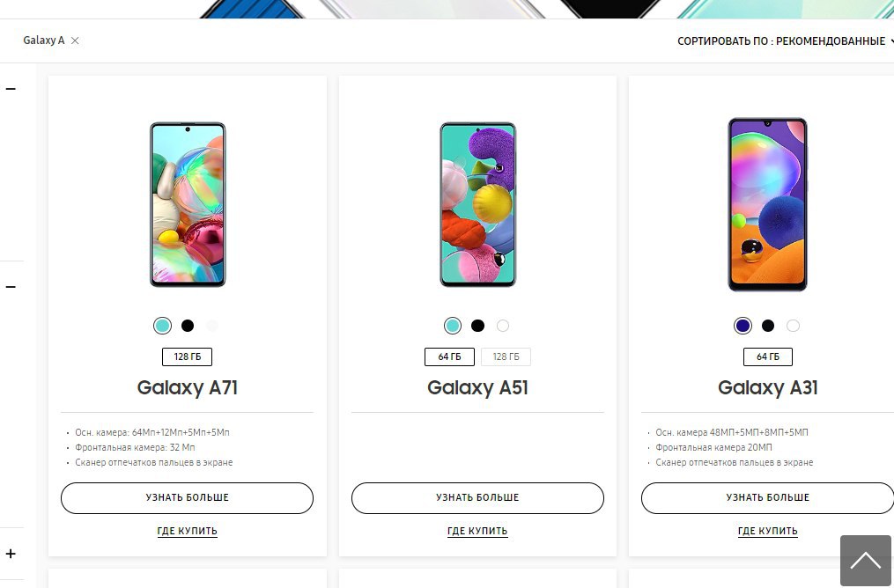894x588 pixels.
Task: Collapse the first sidebar filter section
Action: point(11,89)
